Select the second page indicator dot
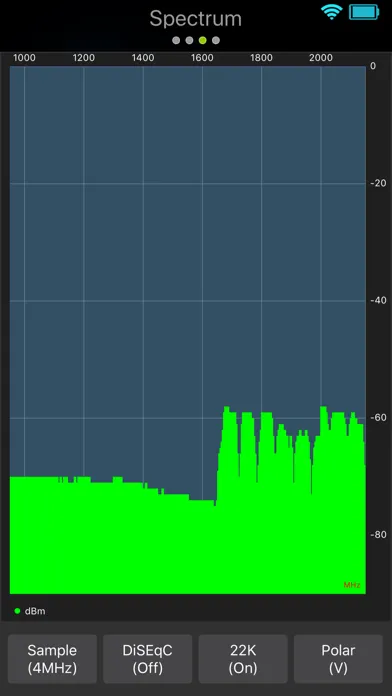Screen dimensions: 392x696 (190, 40)
